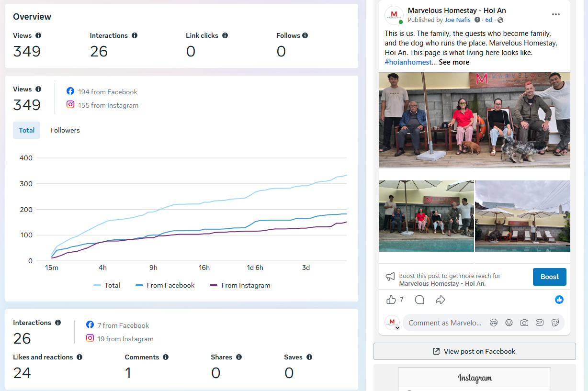Click the Facebook logo beside 194 from Facebook
588x391 pixels.
[x=70, y=91]
